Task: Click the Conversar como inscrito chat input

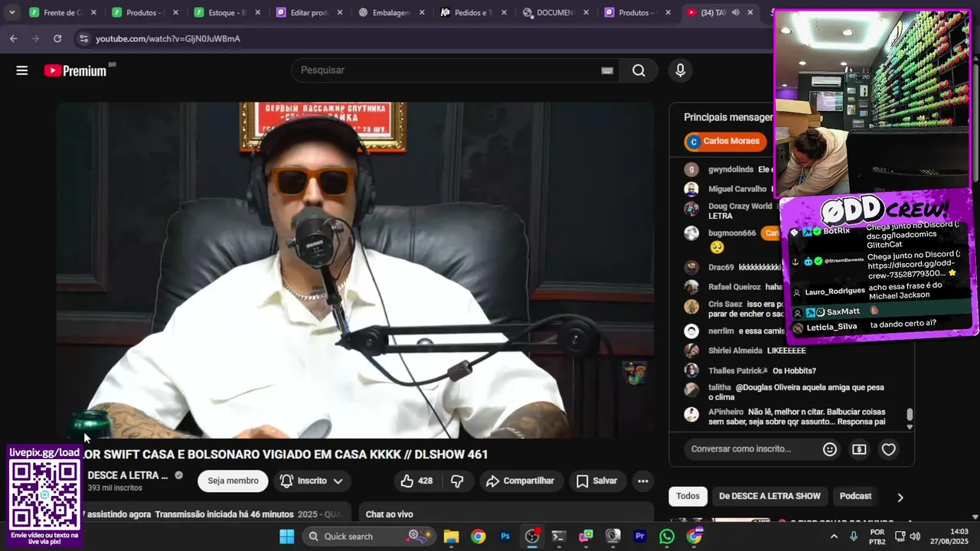Action: (x=750, y=449)
